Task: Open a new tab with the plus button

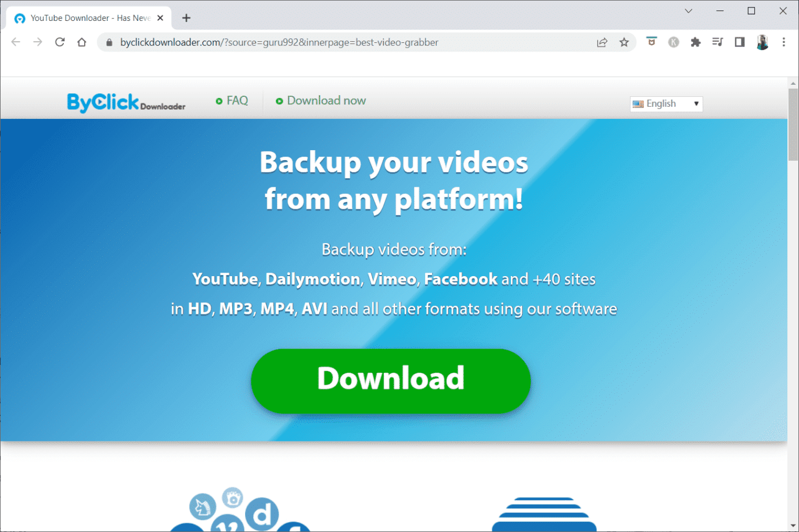Action: pos(186,18)
